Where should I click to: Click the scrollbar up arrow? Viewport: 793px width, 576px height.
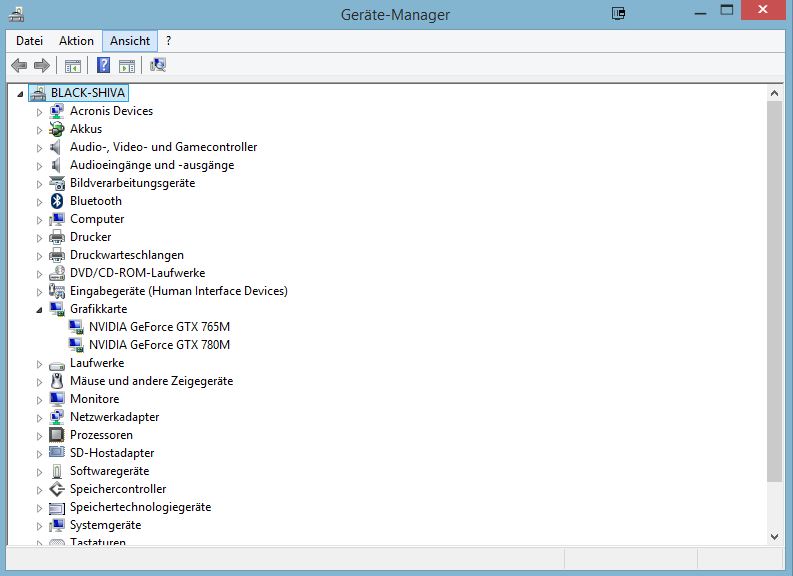[774, 93]
